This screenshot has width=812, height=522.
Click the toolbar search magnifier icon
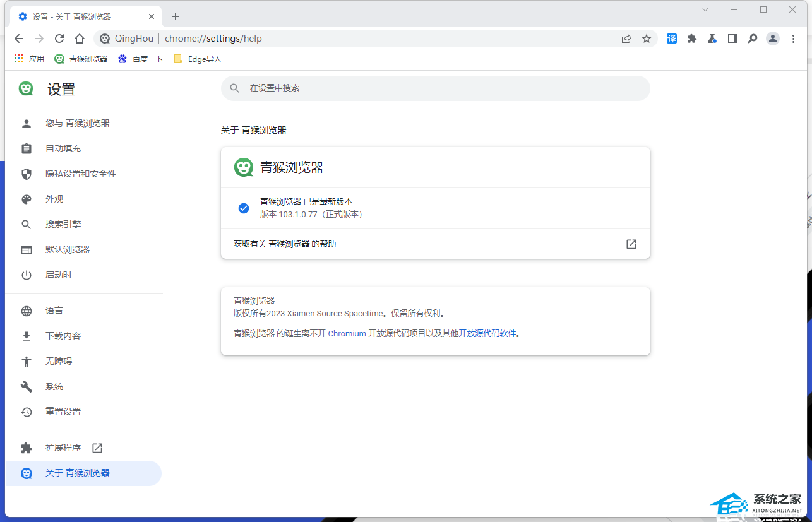tap(753, 39)
